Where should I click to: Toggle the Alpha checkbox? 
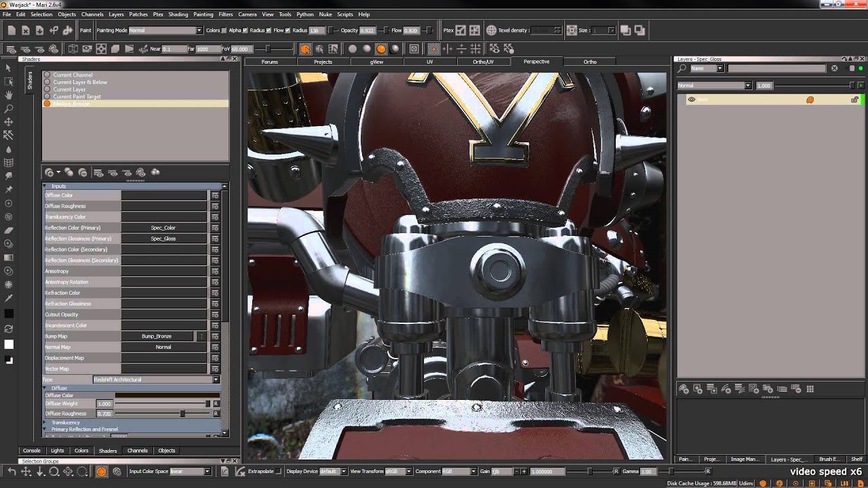(x=245, y=30)
